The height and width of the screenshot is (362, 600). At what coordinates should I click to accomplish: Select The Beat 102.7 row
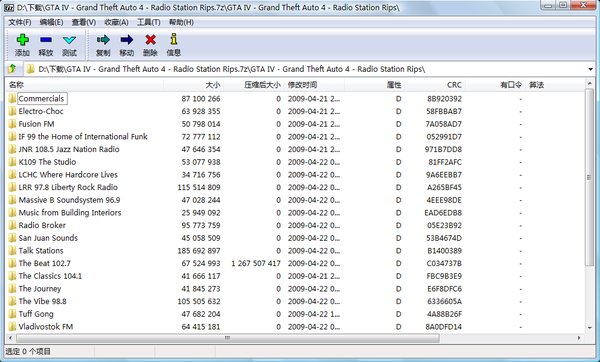pos(295,263)
